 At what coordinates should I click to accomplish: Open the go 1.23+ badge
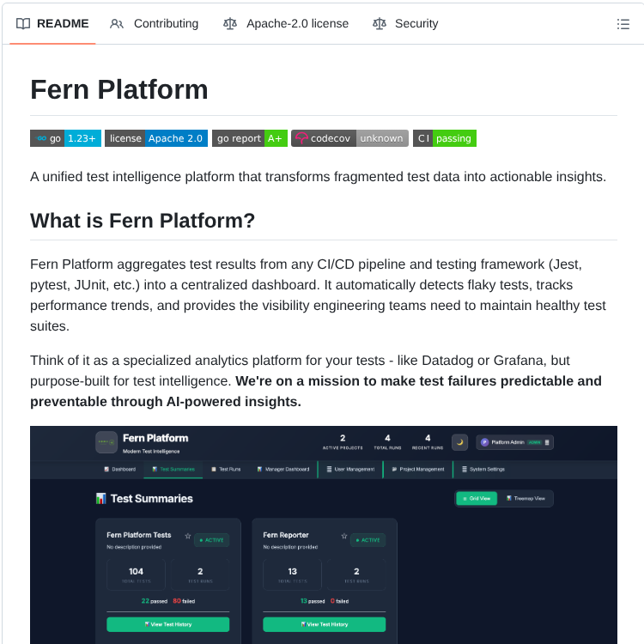66,138
